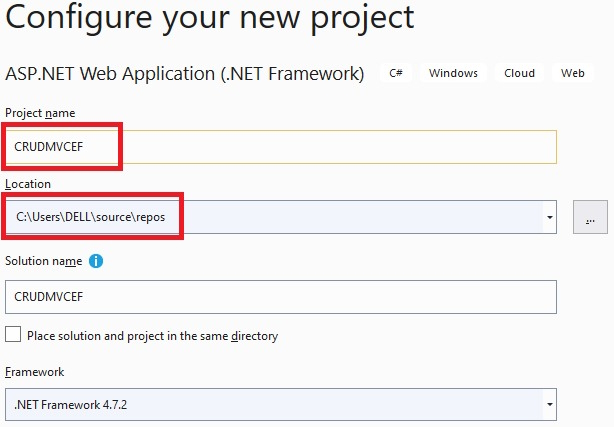Image resolution: width=614 pixels, height=427 pixels.
Task: Expand the Framework dropdown arrow
Action: tap(550, 404)
